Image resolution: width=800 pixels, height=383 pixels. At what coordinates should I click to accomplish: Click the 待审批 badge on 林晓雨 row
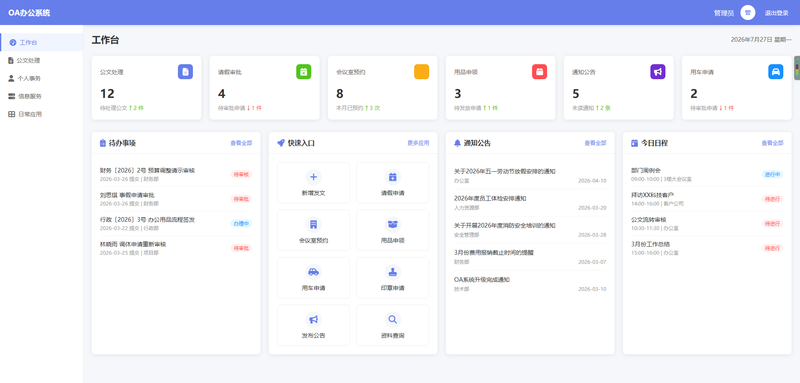coord(241,248)
